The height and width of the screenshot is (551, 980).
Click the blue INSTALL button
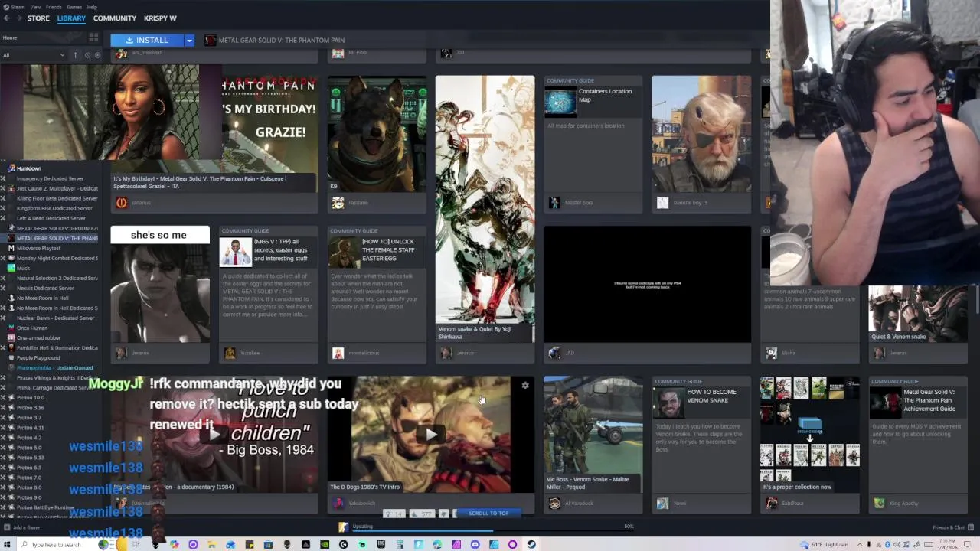point(147,40)
